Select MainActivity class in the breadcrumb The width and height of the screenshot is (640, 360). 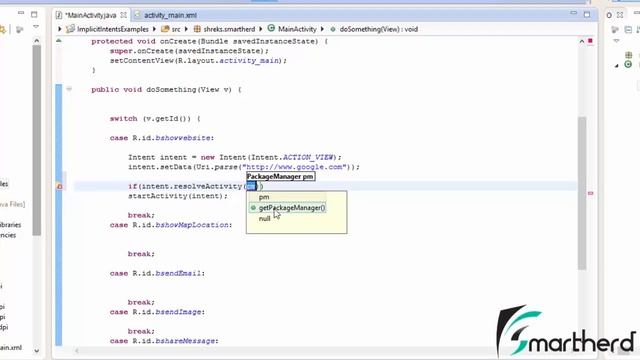(x=297, y=29)
